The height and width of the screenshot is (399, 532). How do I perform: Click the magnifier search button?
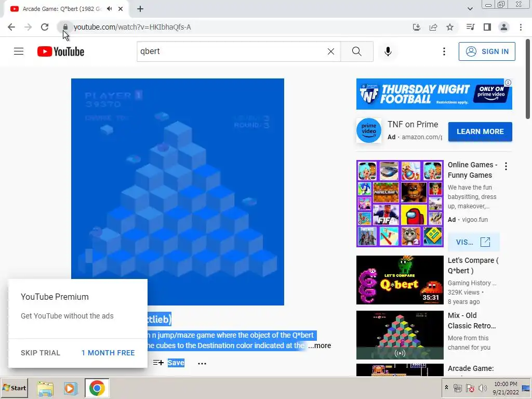pyautogui.click(x=357, y=51)
